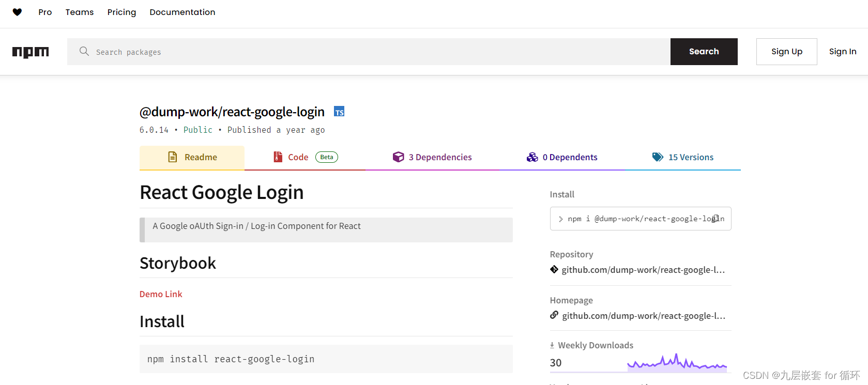Click the TypeScript TS badge icon

click(339, 112)
